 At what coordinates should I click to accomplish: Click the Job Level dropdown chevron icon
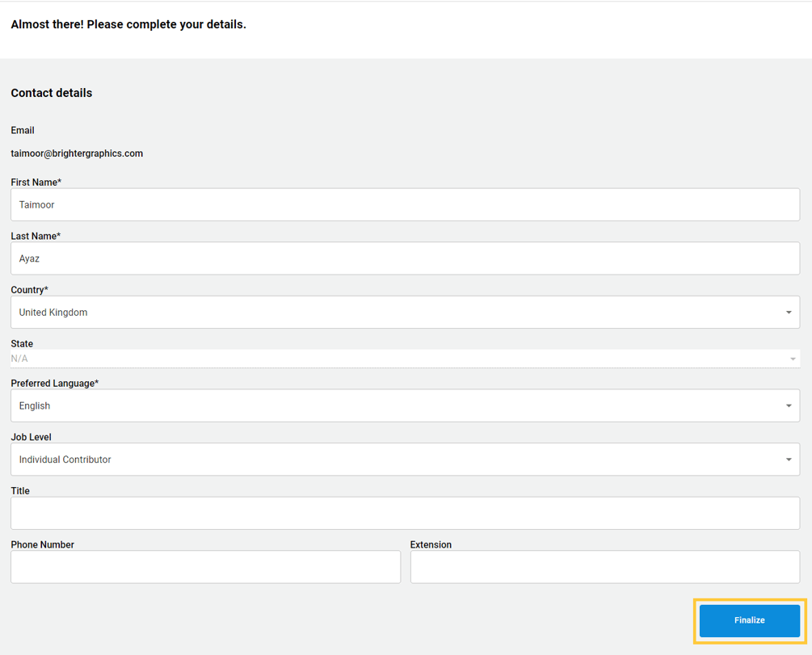click(x=789, y=459)
